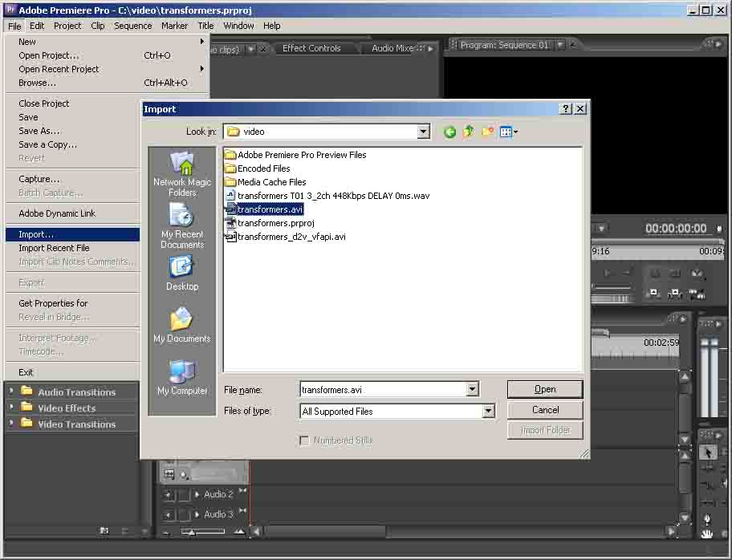
Task: Click the show keyframes icon on audio track
Action: pyautogui.click(x=185, y=475)
